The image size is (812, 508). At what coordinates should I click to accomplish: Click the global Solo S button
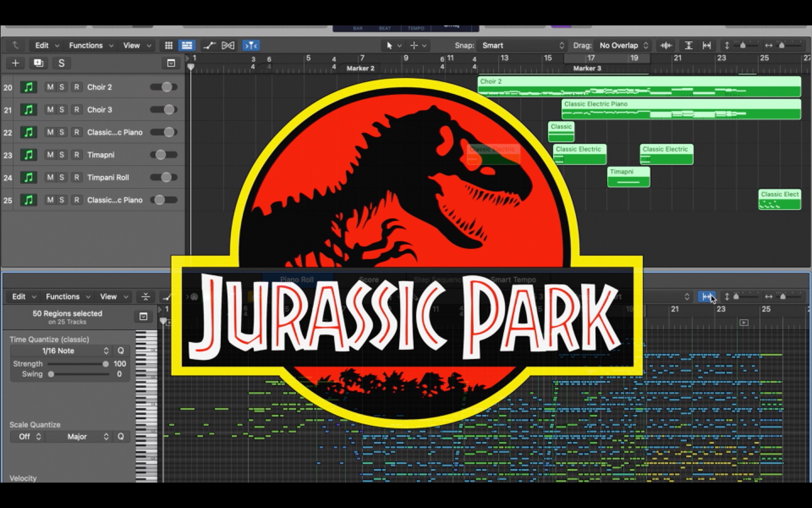(x=61, y=63)
